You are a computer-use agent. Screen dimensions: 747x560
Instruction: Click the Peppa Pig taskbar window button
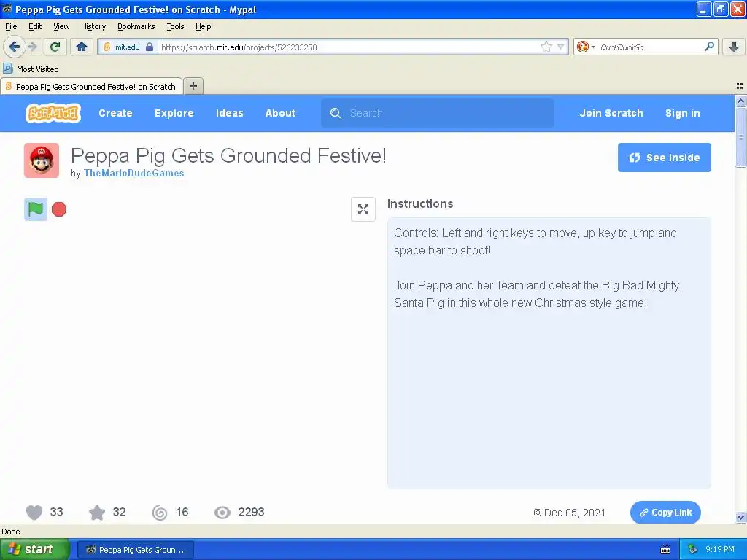135,550
